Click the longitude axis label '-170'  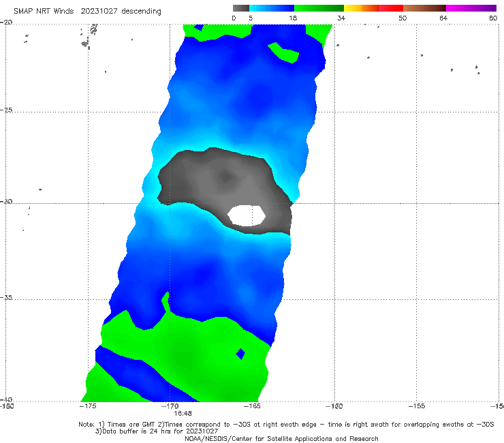(170, 406)
